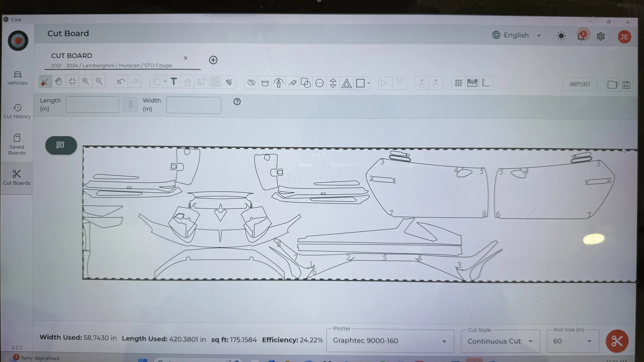This screenshot has width=644, height=362.
Task: Click the Length (in) input field
Action: click(92, 105)
